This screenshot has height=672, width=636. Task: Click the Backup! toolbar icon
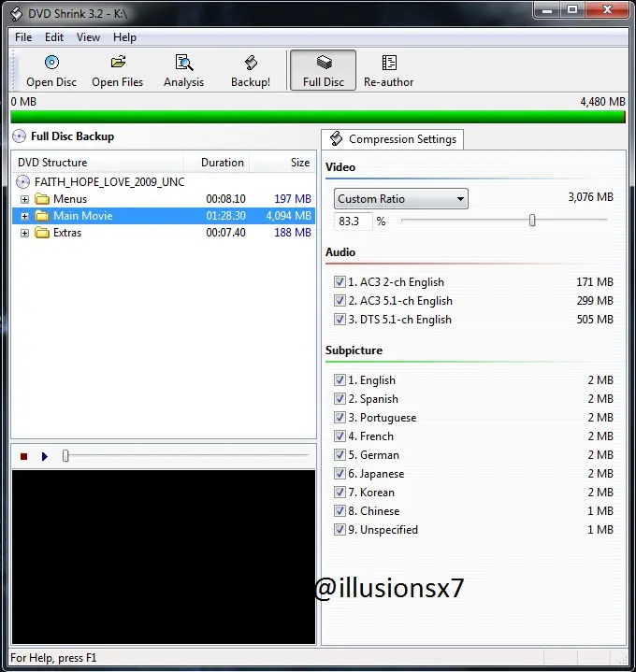(x=251, y=63)
